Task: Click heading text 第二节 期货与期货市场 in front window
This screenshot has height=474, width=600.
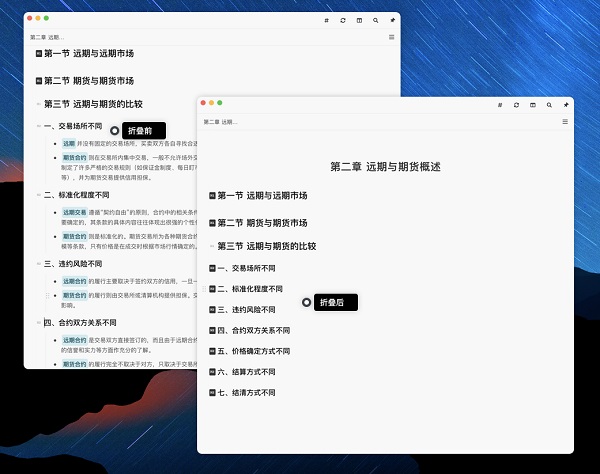Action: [262, 223]
